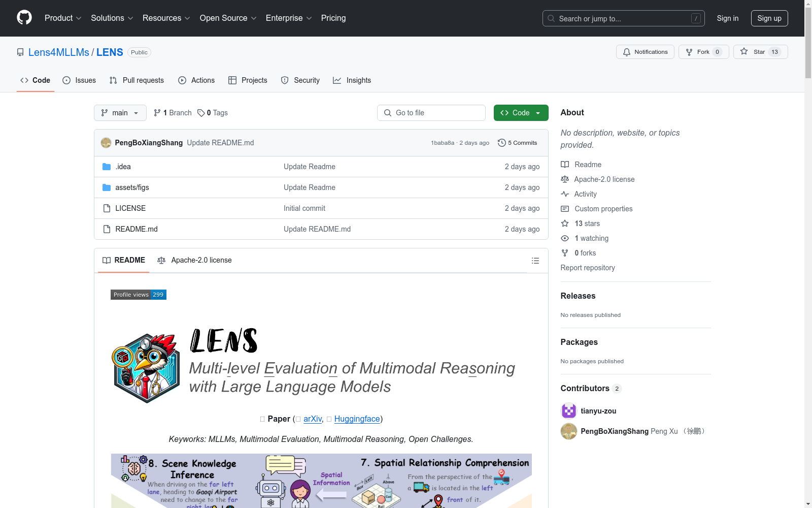
Task: Open the green Code dropdown button
Action: tap(521, 113)
